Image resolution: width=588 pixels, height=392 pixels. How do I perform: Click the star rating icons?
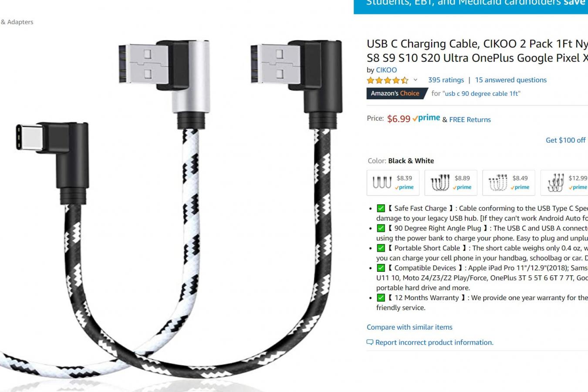point(387,80)
